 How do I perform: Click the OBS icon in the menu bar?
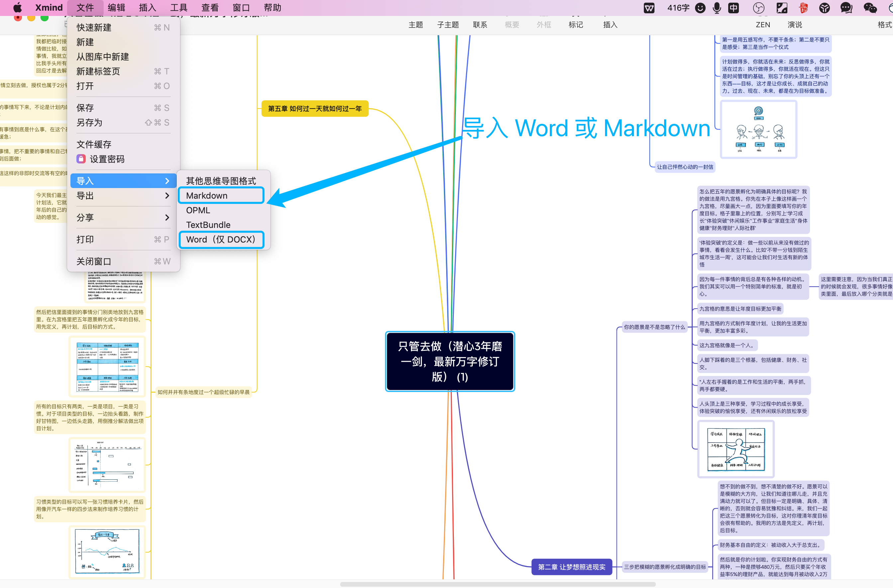click(758, 8)
